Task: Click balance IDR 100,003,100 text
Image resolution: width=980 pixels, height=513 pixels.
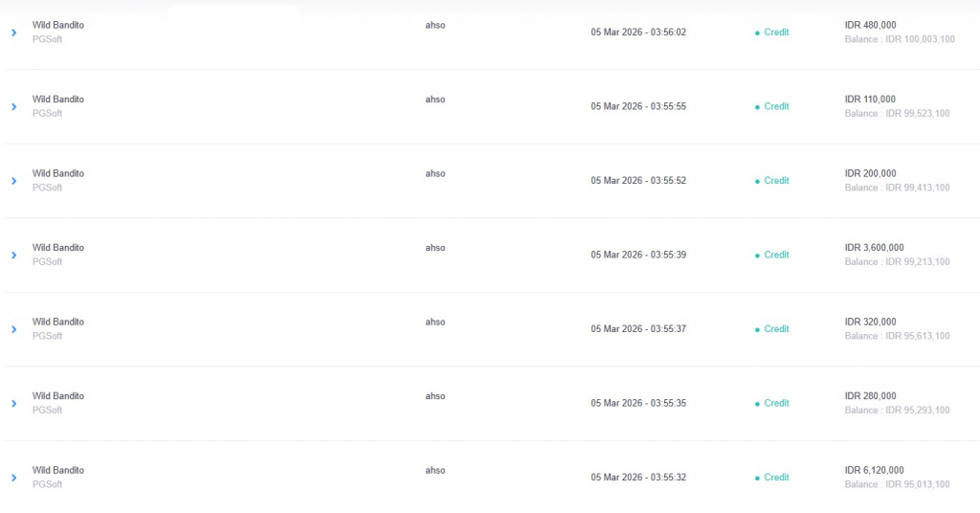Action: pyautogui.click(x=900, y=39)
